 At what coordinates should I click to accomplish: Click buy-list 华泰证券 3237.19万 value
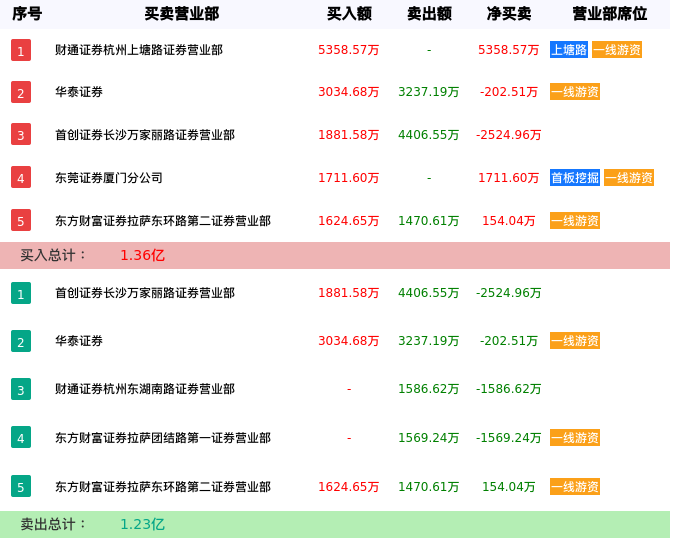tap(429, 92)
